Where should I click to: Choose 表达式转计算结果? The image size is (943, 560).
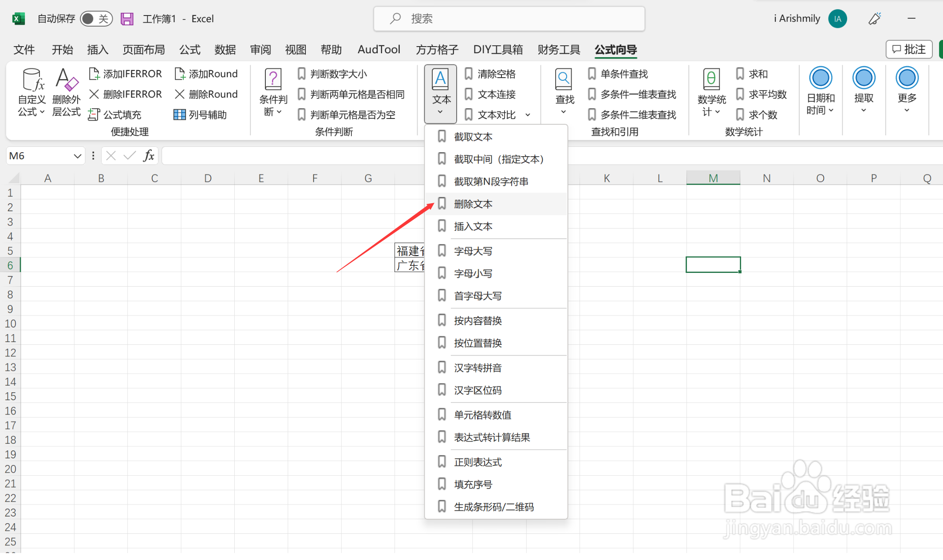click(496, 437)
